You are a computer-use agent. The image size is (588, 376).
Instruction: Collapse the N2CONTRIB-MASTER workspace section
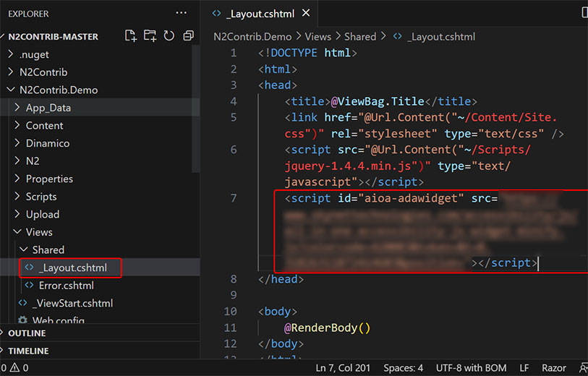pos(54,36)
